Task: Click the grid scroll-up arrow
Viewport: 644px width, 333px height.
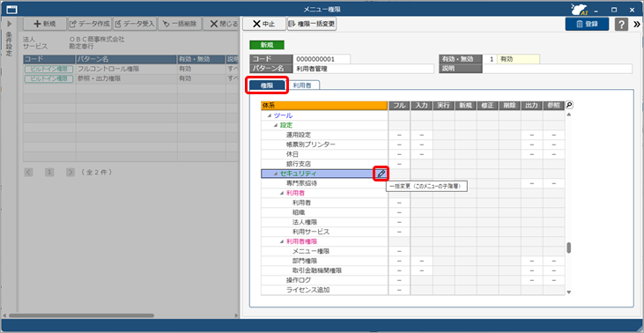Action: (x=569, y=115)
